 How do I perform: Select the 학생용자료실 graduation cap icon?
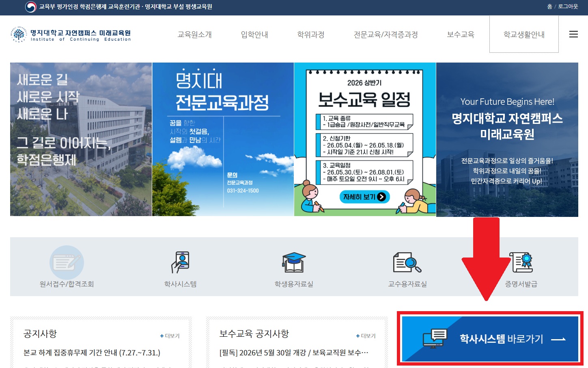point(294,262)
